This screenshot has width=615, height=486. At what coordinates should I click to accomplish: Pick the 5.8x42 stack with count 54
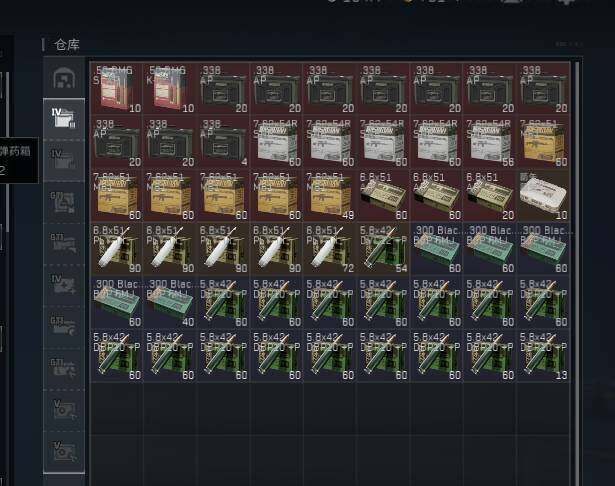click(x=383, y=248)
